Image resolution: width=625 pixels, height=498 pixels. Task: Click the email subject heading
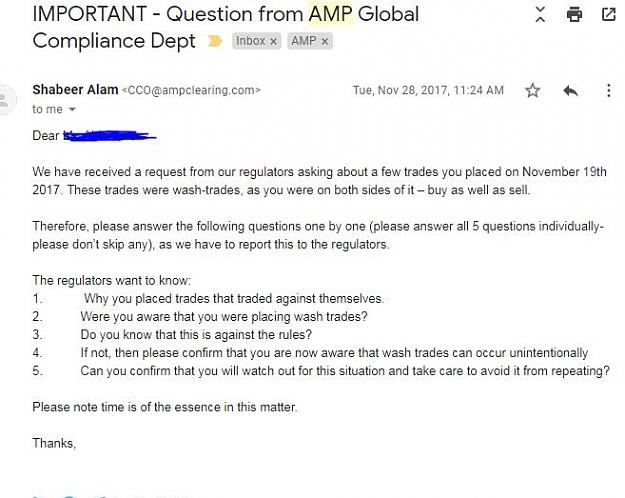(x=226, y=28)
